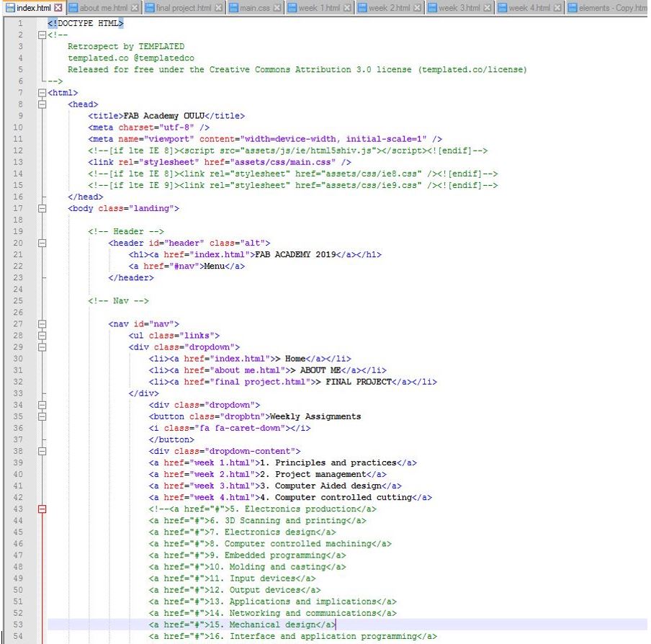Open the week 2.html tab
This screenshot has height=644, width=651.
(x=390, y=7)
